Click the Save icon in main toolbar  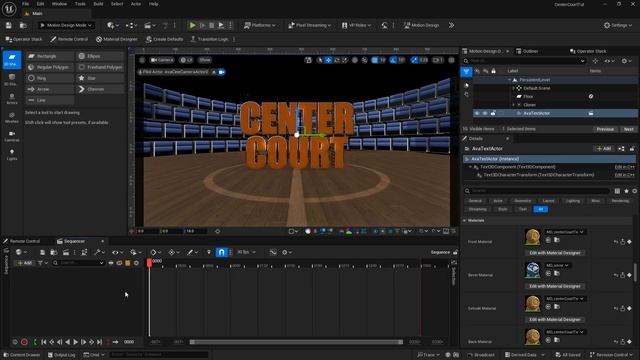point(9,25)
